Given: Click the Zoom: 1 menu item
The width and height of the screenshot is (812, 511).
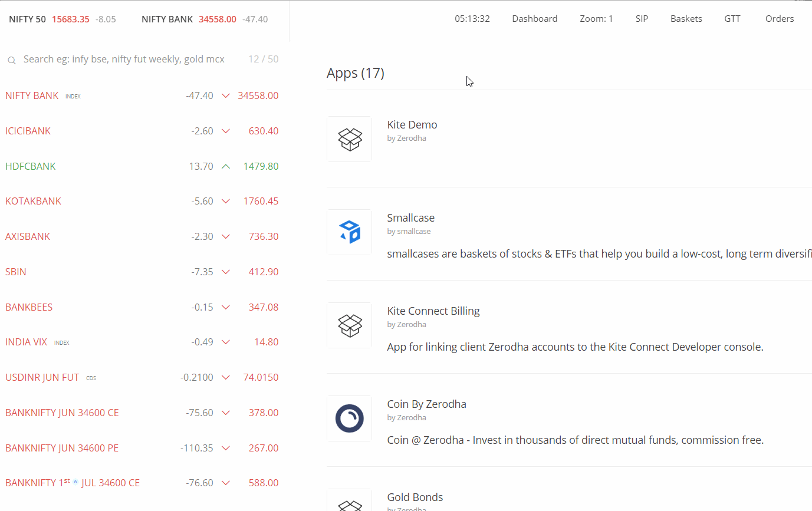Looking at the screenshot, I should point(596,19).
